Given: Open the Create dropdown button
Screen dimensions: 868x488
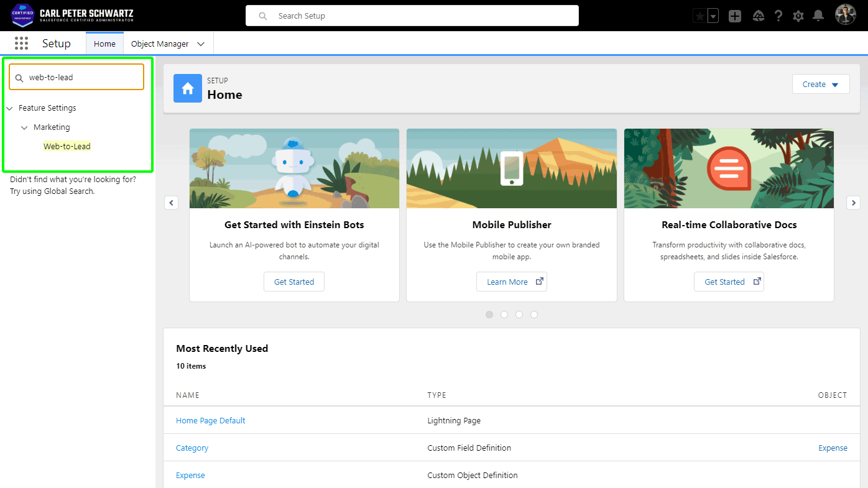Looking at the screenshot, I should [x=821, y=85].
